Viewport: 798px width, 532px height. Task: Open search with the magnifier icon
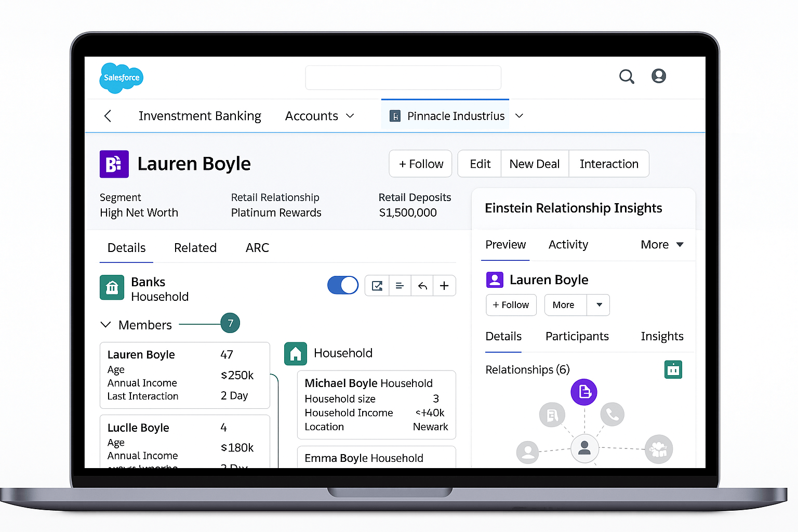(627, 76)
